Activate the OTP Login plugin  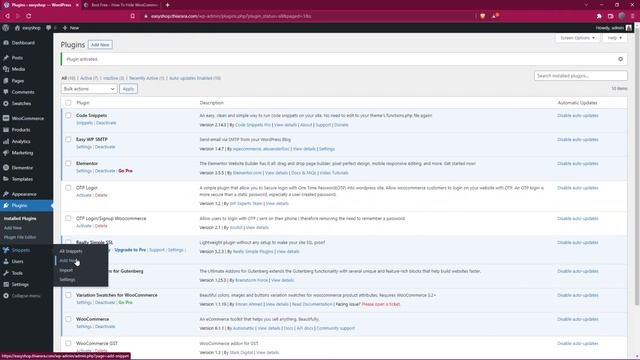84,195
